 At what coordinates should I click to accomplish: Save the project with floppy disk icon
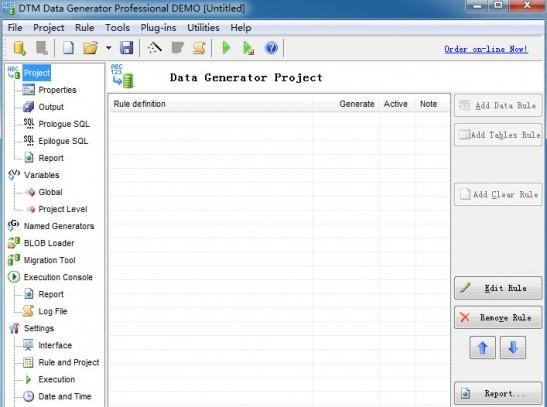pos(126,48)
